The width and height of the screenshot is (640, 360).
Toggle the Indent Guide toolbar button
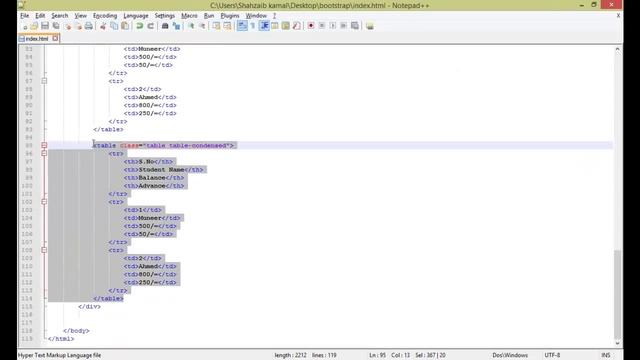[264, 26]
